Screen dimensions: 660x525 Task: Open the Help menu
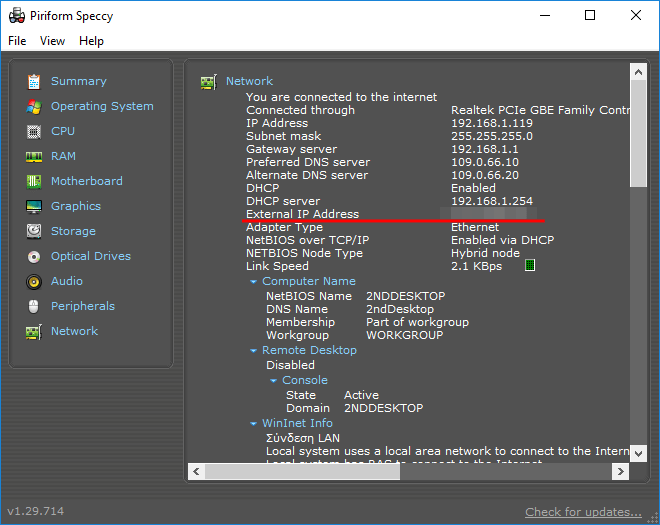coord(91,41)
